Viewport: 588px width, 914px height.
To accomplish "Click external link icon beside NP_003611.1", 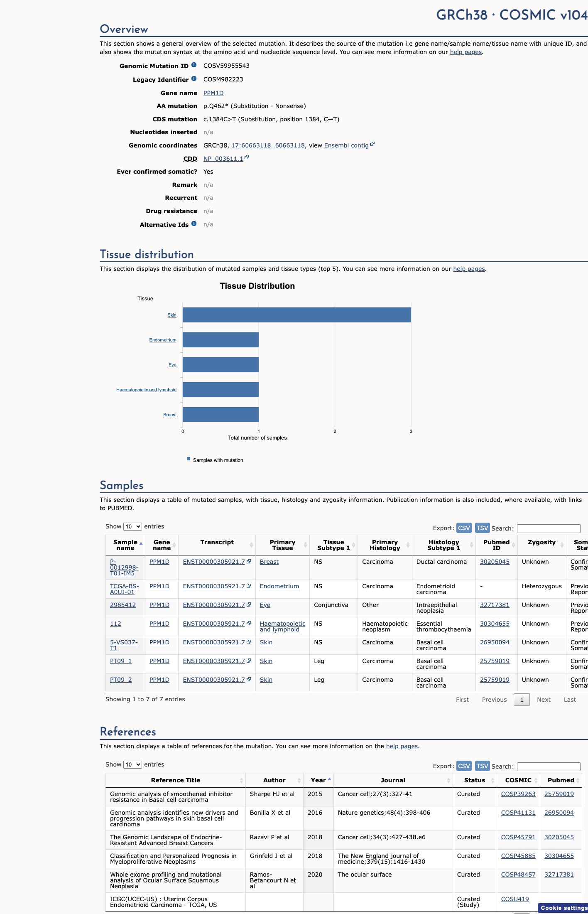I will tap(247, 157).
